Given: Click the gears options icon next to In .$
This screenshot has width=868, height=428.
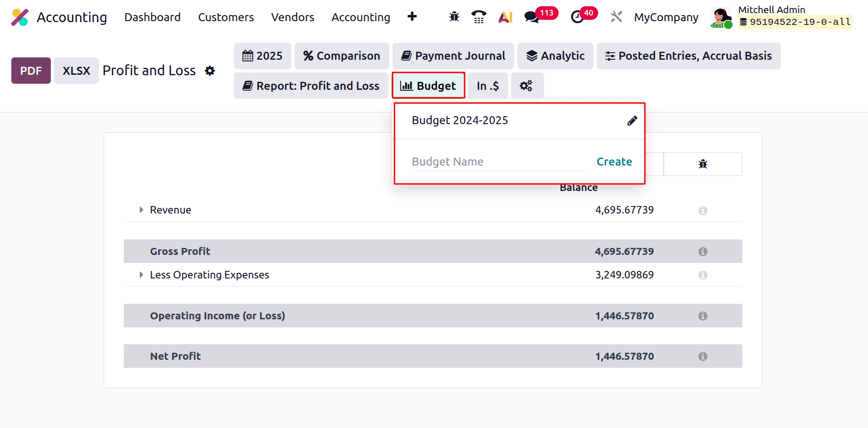Looking at the screenshot, I should (527, 86).
